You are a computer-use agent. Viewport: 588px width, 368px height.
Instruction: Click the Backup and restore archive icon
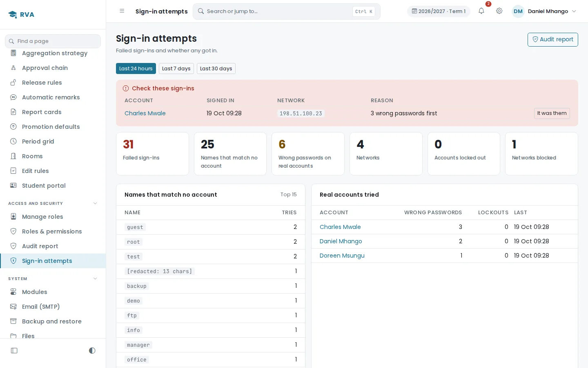coord(13,321)
